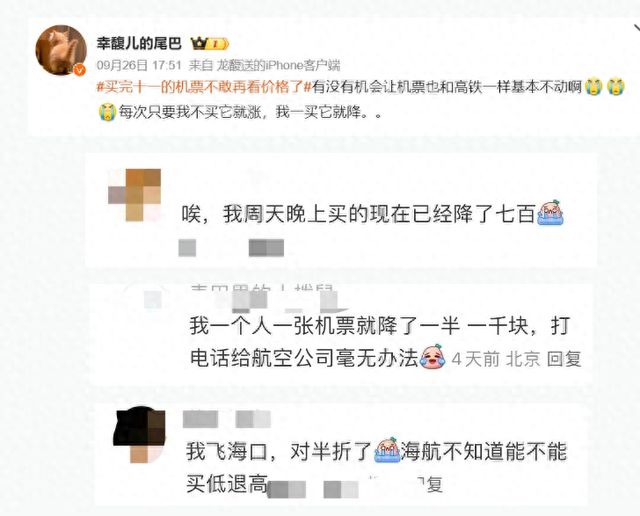Open pixelated avatar of first commenter
This screenshot has height=516, width=640.
pyautogui.click(x=135, y=195)
